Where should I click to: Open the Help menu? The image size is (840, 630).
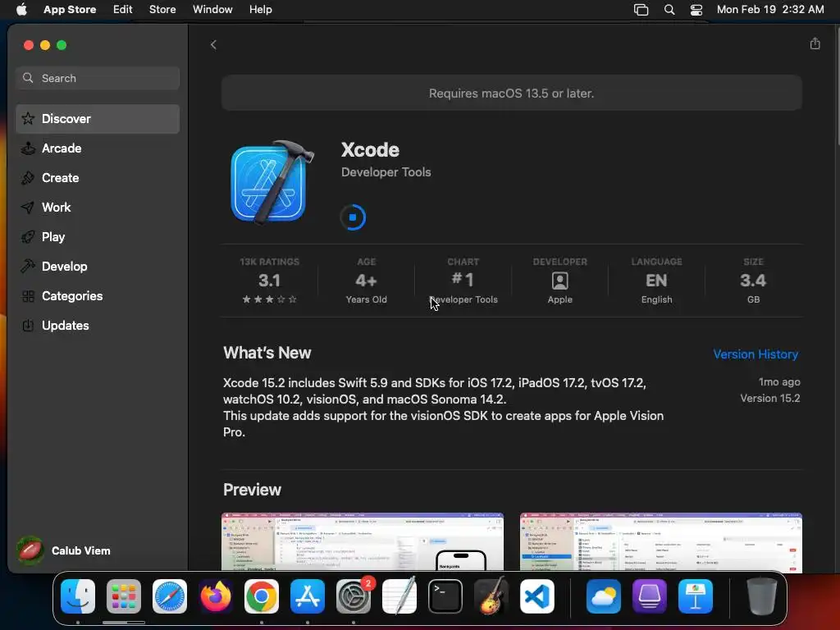point(260,9)
